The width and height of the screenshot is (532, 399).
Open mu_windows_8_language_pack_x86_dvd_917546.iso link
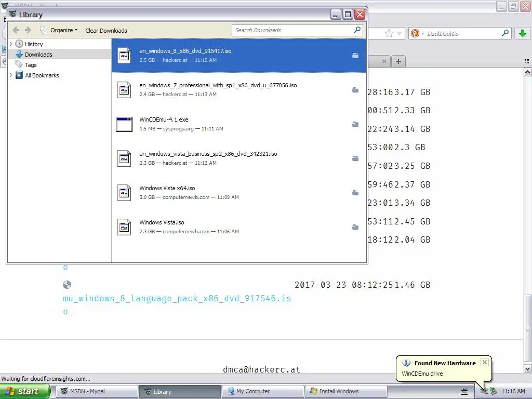[177, 304]
